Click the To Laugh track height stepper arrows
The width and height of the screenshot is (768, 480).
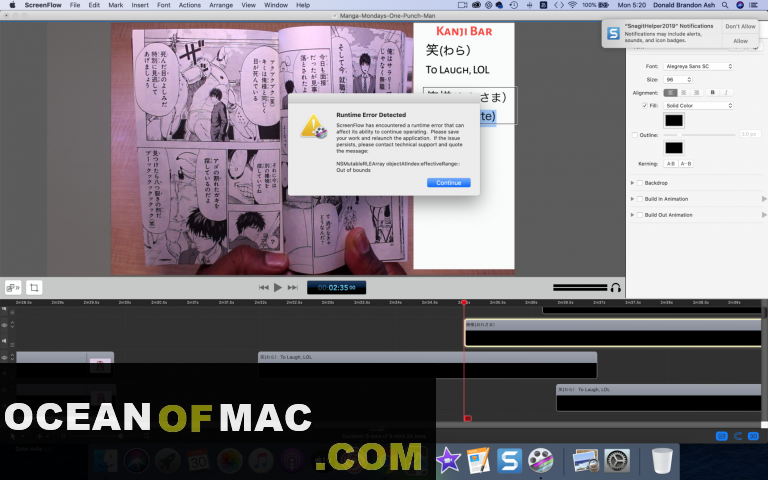[x=12, y=358]
